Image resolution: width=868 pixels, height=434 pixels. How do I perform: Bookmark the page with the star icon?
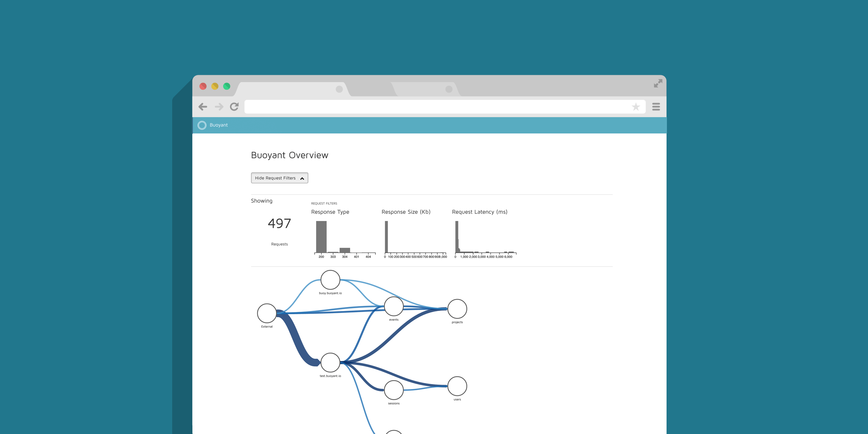(636, 107)
